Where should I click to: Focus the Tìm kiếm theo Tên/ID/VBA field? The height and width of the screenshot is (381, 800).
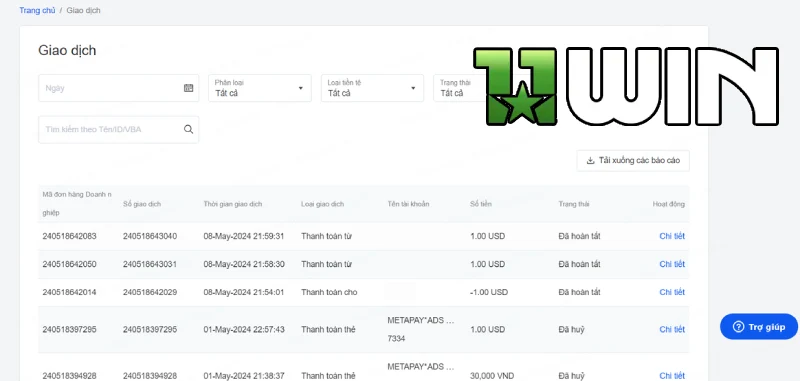118,130
